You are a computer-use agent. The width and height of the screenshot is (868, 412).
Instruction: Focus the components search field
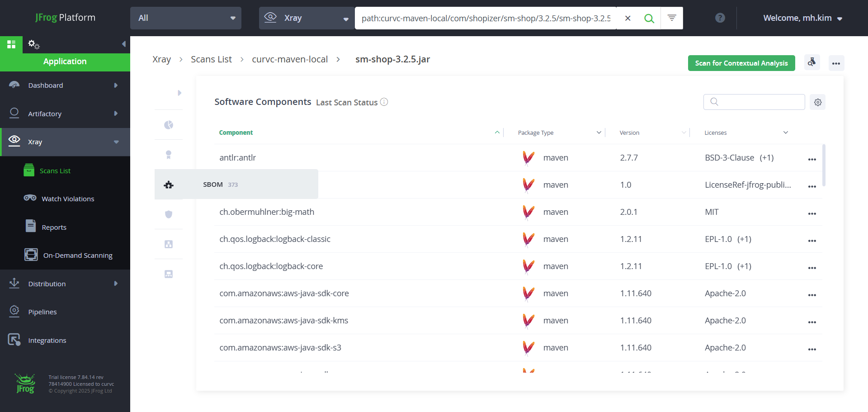754,102
